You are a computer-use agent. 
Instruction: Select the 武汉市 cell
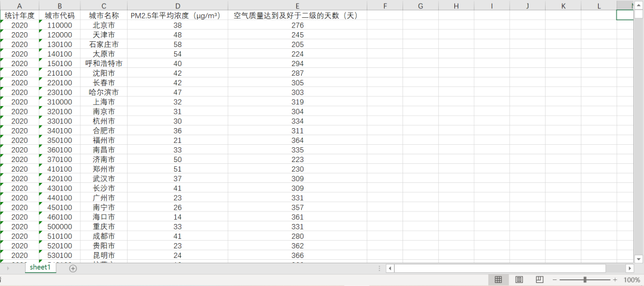click(x=104, y=179)
